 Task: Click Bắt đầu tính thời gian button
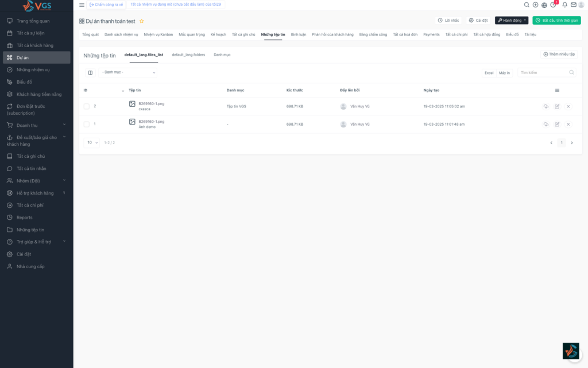point(556,20)
